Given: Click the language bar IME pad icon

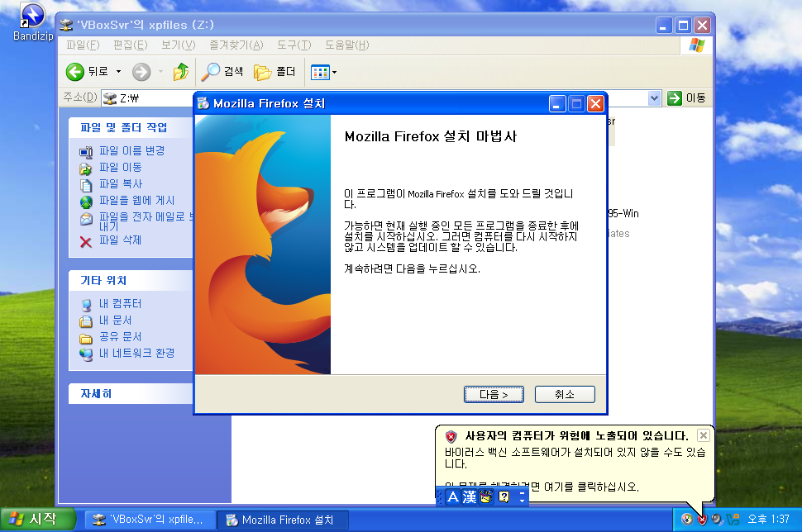Looking at the screenshot, I should [486, 496].
